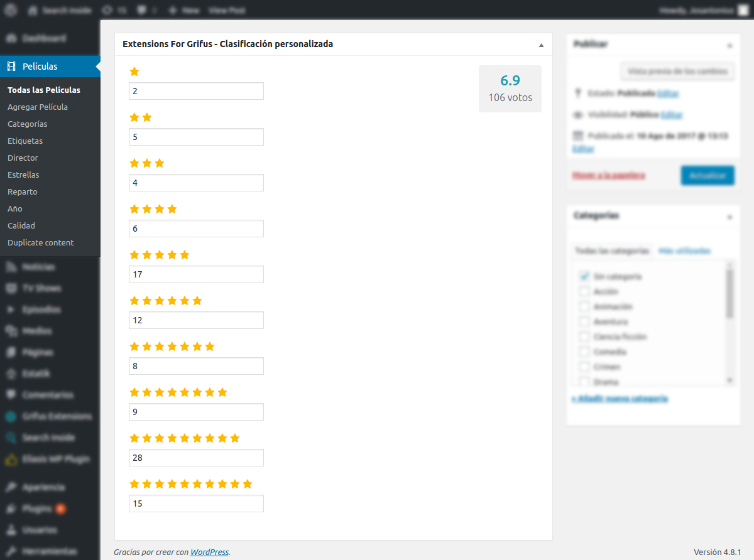Viewport: 754px width, 560px height.
Task: Open Calidad submenu item
Action: click(x=21, y=225)
